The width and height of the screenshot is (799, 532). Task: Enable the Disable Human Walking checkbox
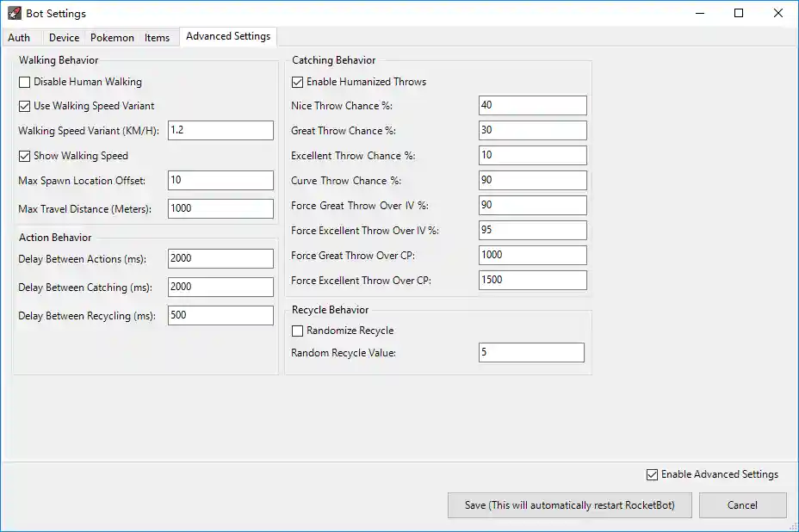coord(25,83)
